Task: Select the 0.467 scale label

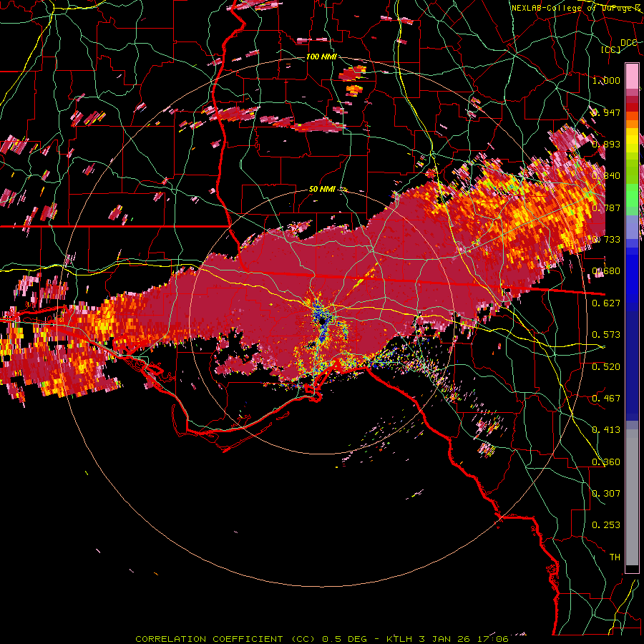Action: [606, 399]
